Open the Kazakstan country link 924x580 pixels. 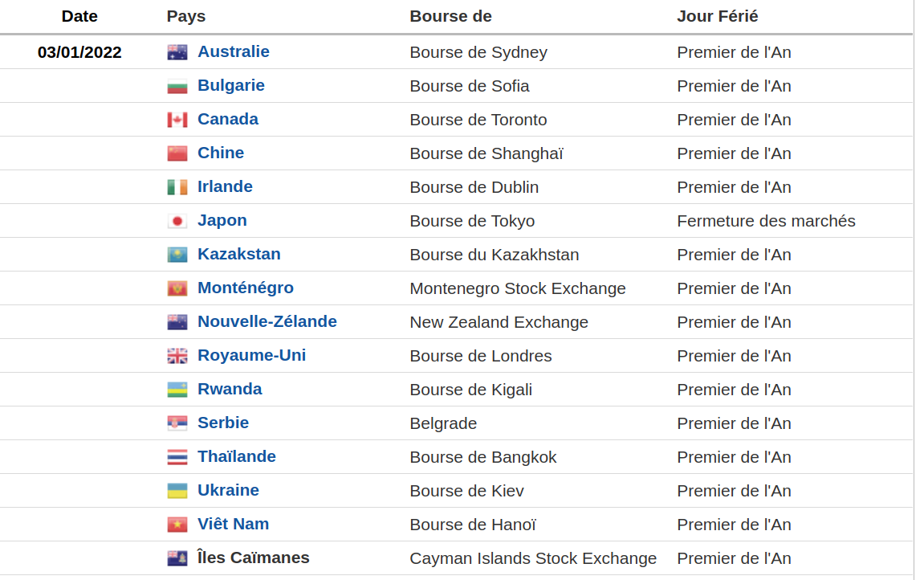click(x=238, y=254)
